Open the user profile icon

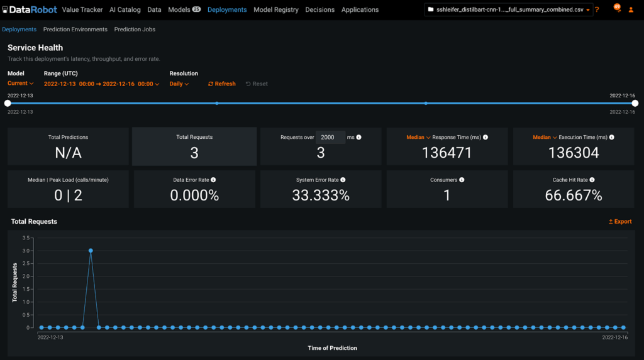point(631,10)
